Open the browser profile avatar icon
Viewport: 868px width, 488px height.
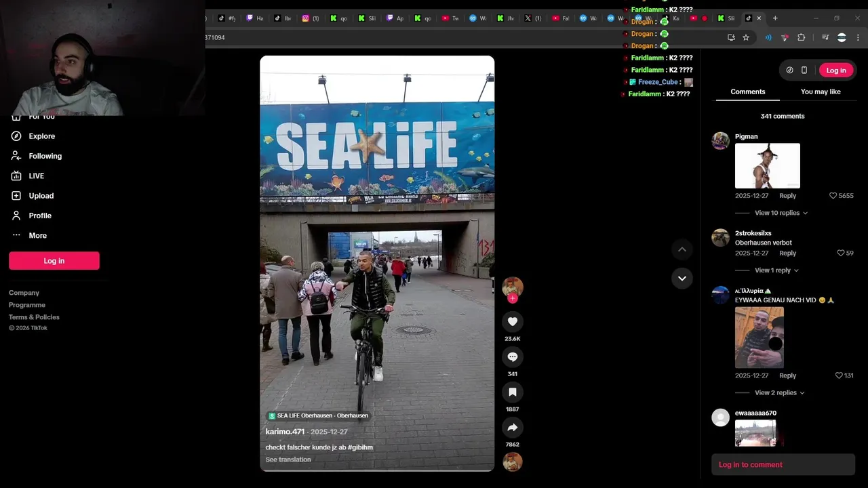(842, 37)
